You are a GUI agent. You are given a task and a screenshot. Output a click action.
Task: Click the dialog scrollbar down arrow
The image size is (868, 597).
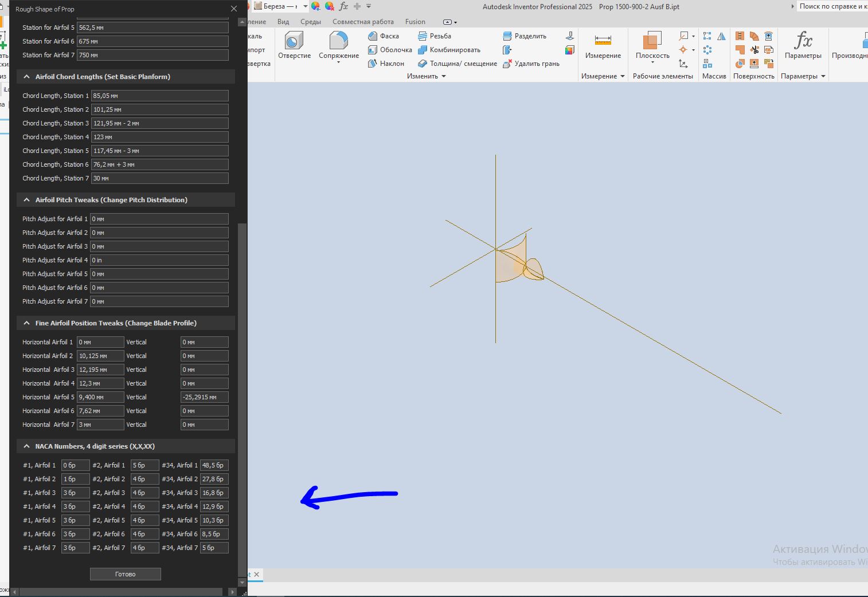[242, 583]
